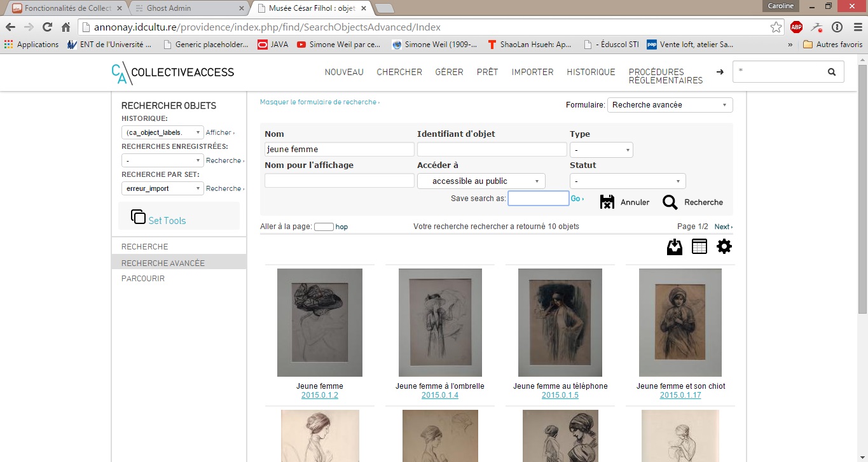Open the NOUVEAU menu
The image size is (868, 462).
[344, 72]
